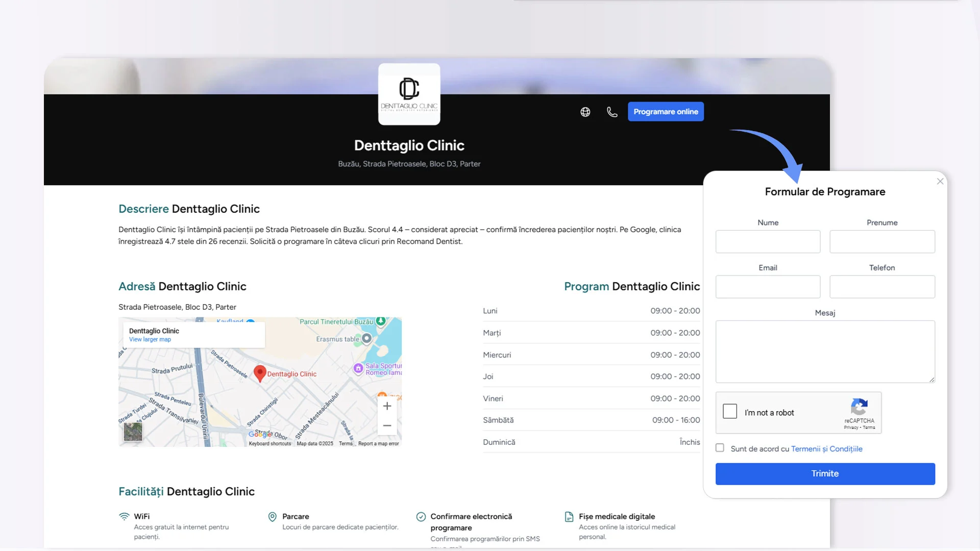Zoom out on the map
980x551 pixels.
pos(387,425)
